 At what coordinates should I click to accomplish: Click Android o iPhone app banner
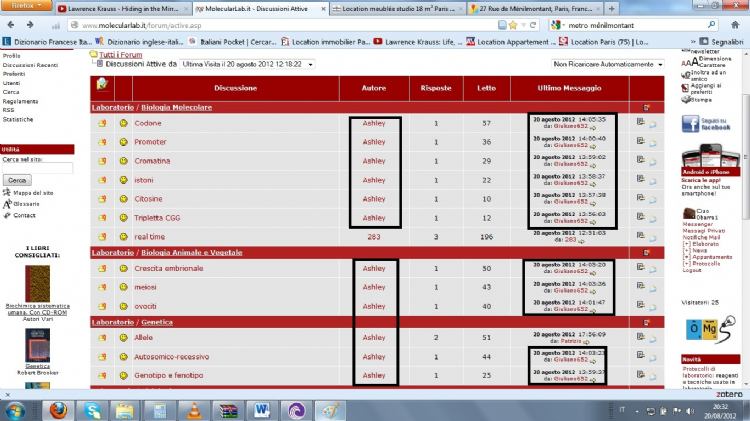pos(710,160)
